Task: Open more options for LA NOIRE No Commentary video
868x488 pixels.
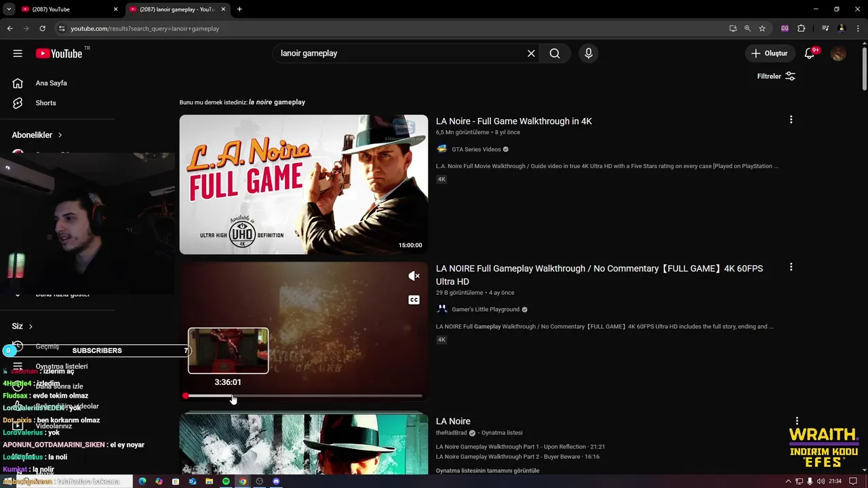Action: (791, 267)
